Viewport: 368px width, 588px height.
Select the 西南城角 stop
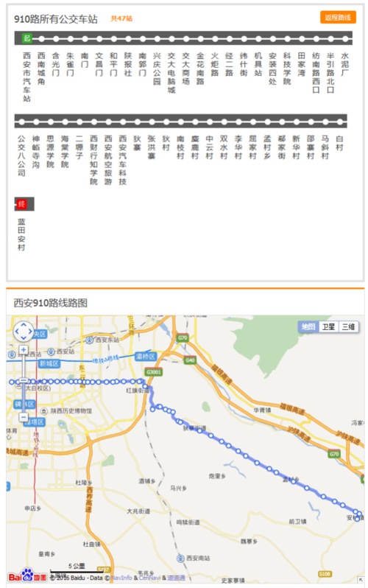(x=41, y=69)
